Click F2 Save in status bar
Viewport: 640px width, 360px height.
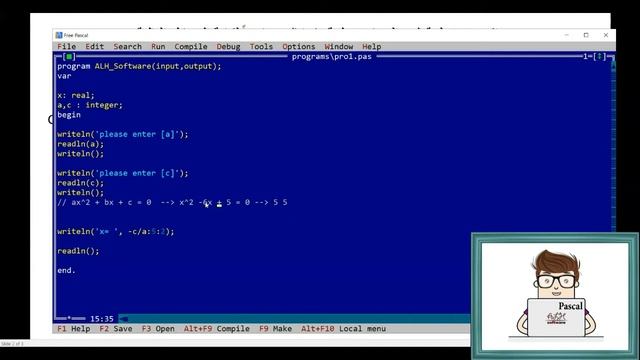point(116,329)
